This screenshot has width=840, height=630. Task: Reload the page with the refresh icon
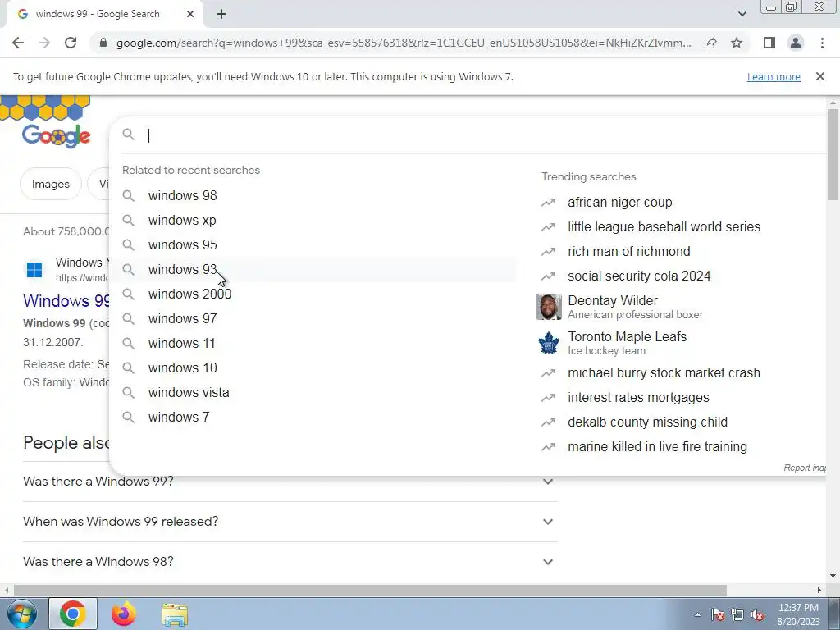[x=71, y=43]
